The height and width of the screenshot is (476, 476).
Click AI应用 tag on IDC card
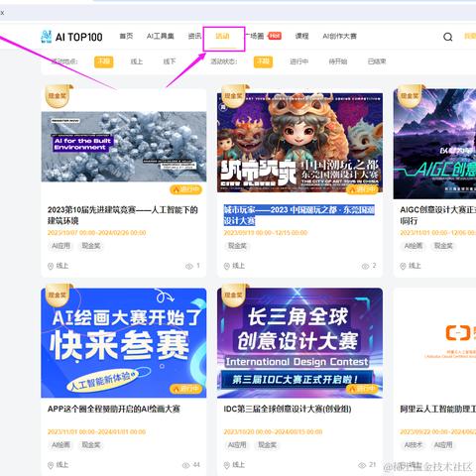tap(237, 445)
